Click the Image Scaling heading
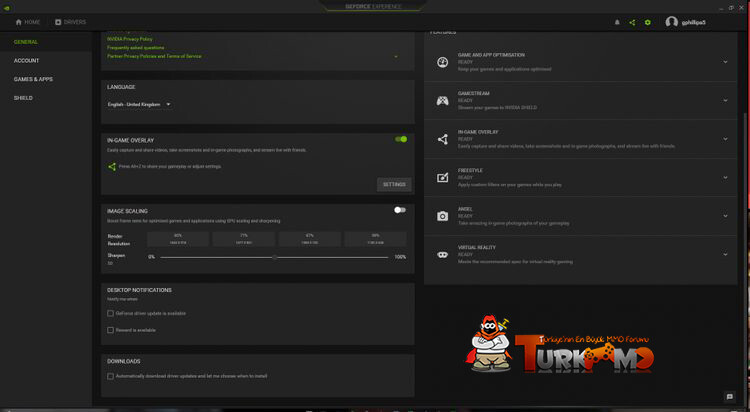This screenshot has height=412, width=750. coord(127,211)
